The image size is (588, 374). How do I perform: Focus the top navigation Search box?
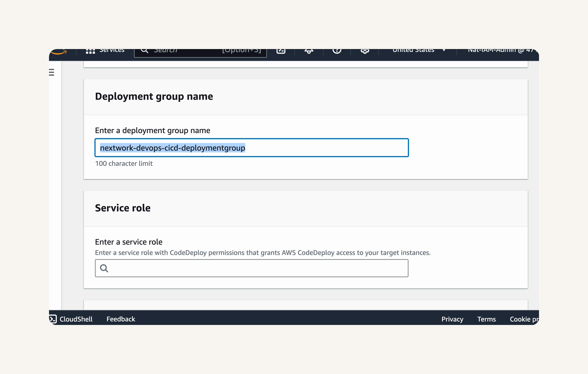point(200,53)
